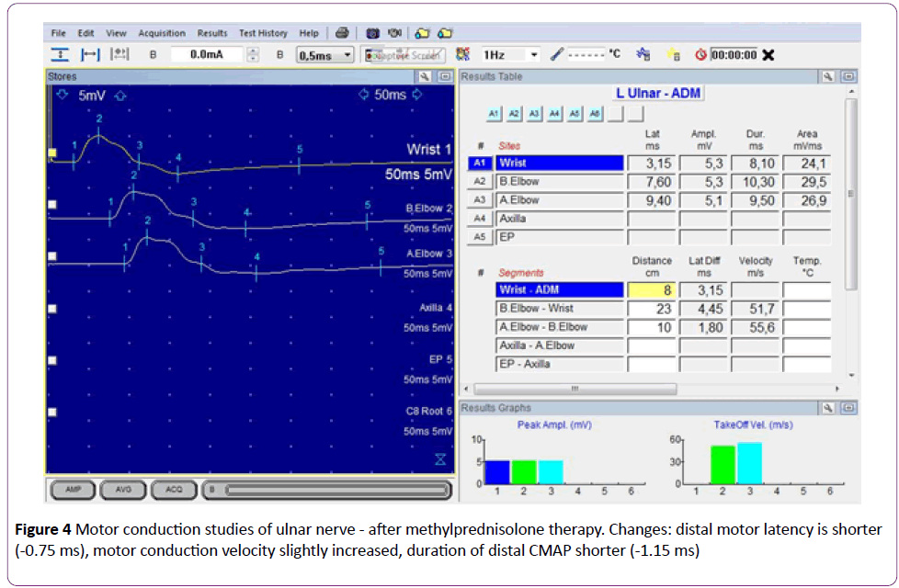Click the camera snapshot icon
Viewport: 899px width, 588px height.
point(372,33)
